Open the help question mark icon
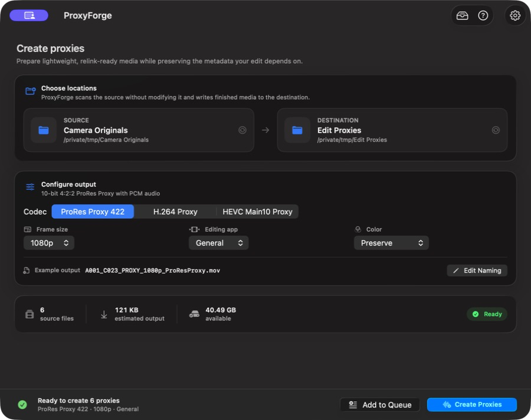The image size is (531, 420). pos(483,15)
